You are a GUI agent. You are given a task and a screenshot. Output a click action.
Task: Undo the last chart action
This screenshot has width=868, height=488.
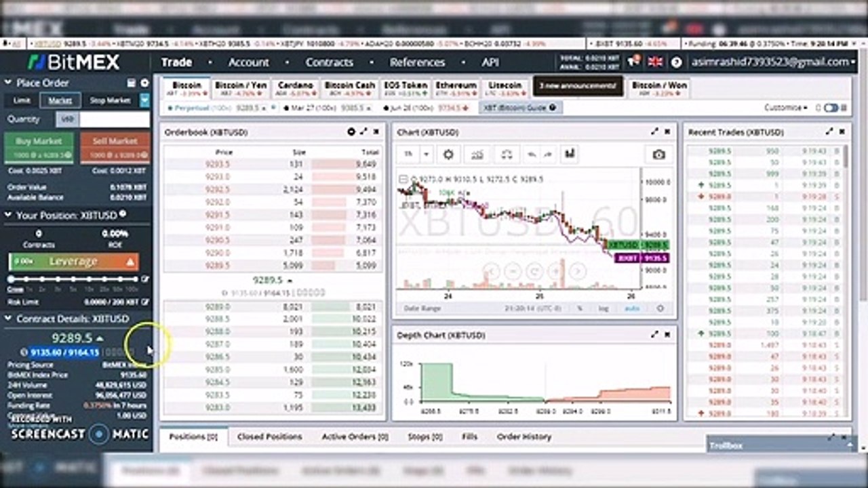(532, 154)
